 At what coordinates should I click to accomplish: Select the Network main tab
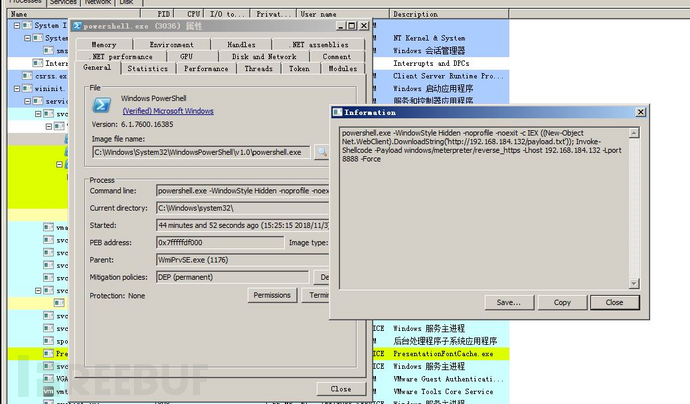click(98, 2)
